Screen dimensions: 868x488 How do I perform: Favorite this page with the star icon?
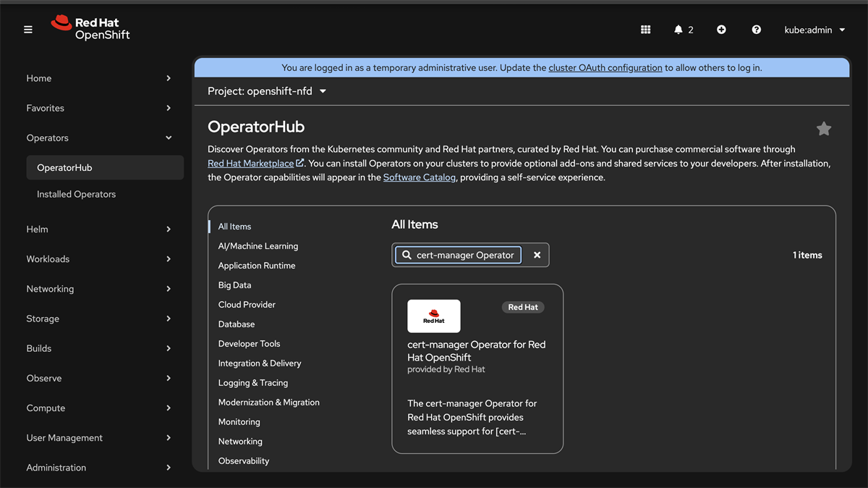tap(824, 129)
